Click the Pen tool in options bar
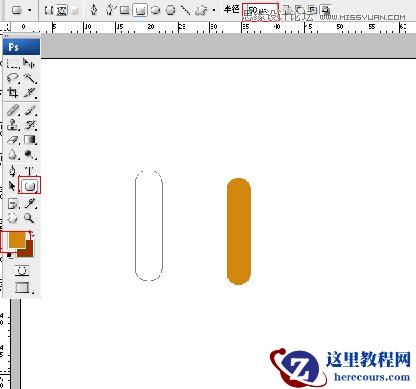The height and width of the screenshot is (389, 416). tap(94, 10)
